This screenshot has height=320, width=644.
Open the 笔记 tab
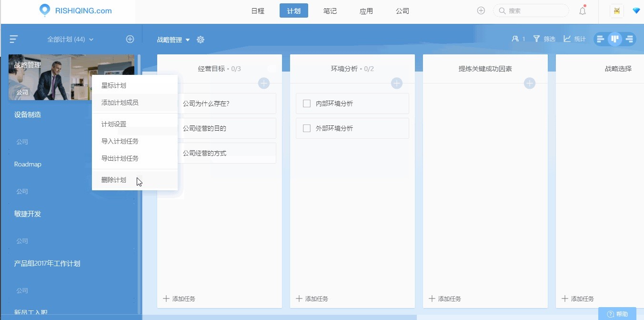[x=330, y=11]
